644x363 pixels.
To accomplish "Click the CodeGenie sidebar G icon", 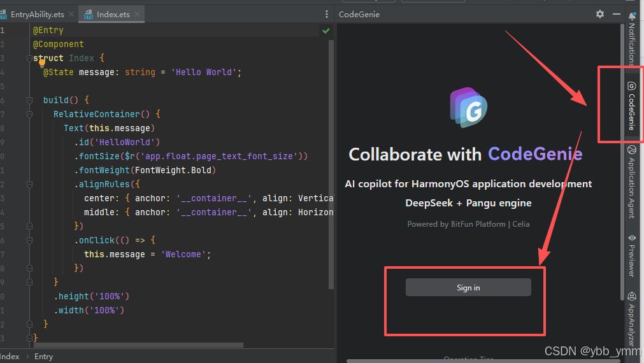I will tap(632, 86).
